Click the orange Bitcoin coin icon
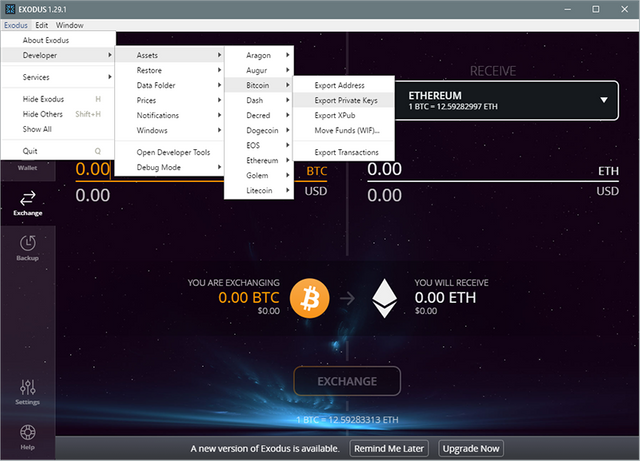 pyautogui.click(x=310, y=298)
